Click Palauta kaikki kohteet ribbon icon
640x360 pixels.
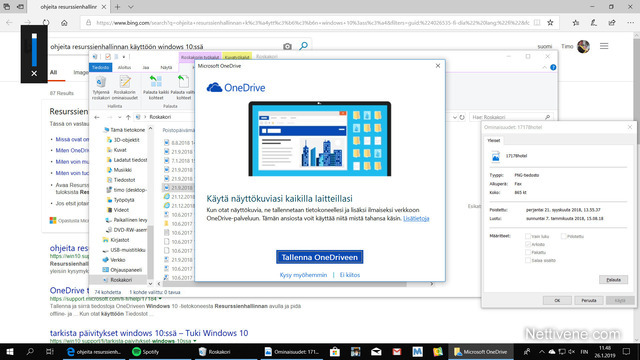coord(156,87)
